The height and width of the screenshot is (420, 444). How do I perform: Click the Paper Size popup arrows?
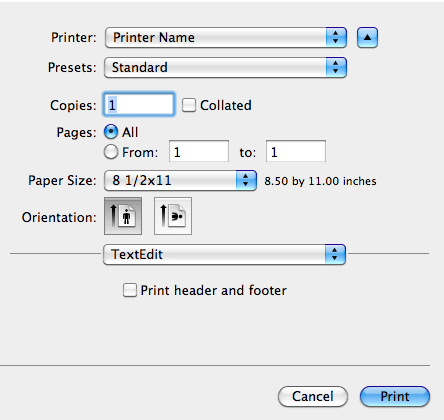click(x=246, y=181)
